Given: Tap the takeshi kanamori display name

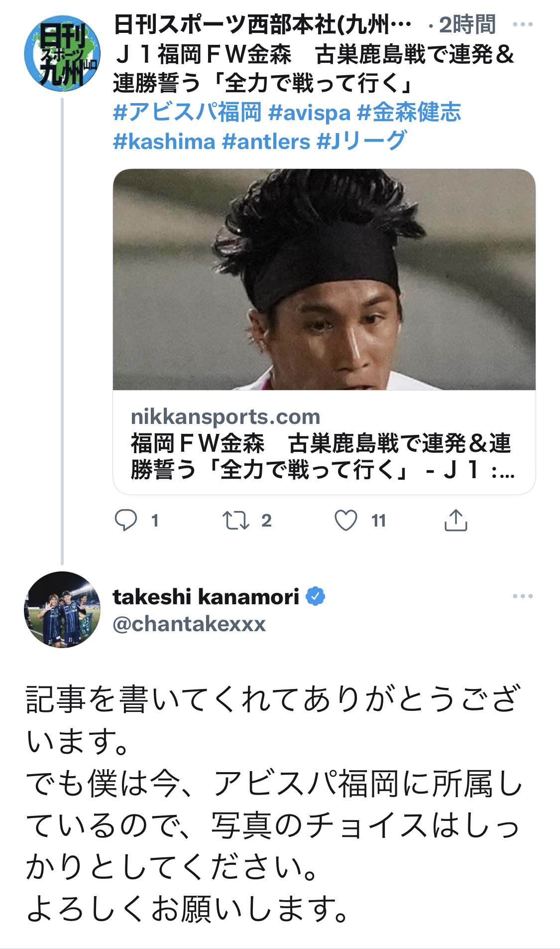Looking at the screenshot, I should pyautogui.click(x=206, y=596).
